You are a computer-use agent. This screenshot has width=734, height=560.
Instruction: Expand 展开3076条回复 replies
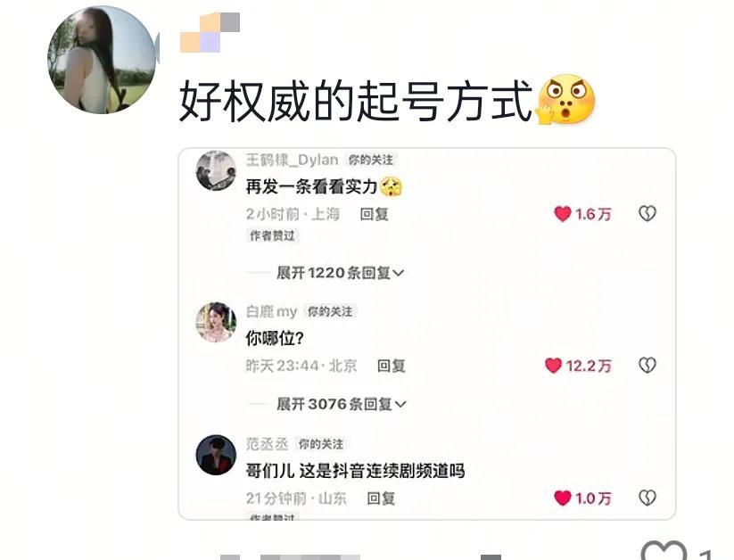342,404
